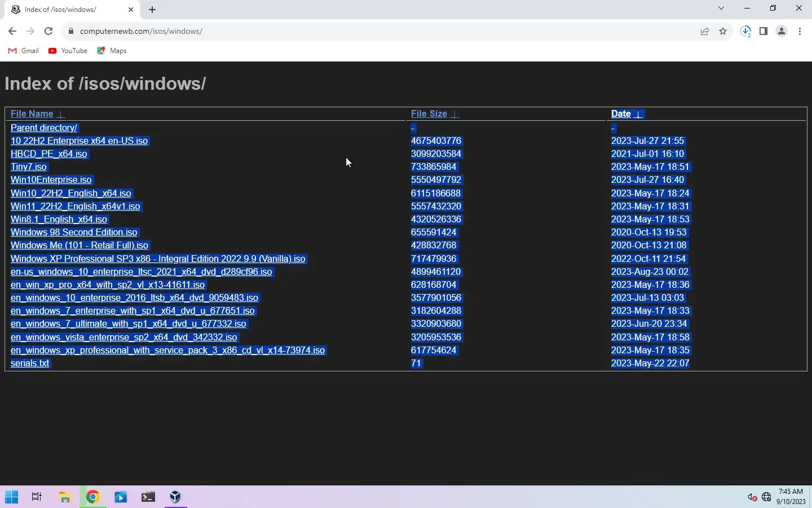
Task: Sort descending using File Name arrow
Action: (x=61, y=114)
